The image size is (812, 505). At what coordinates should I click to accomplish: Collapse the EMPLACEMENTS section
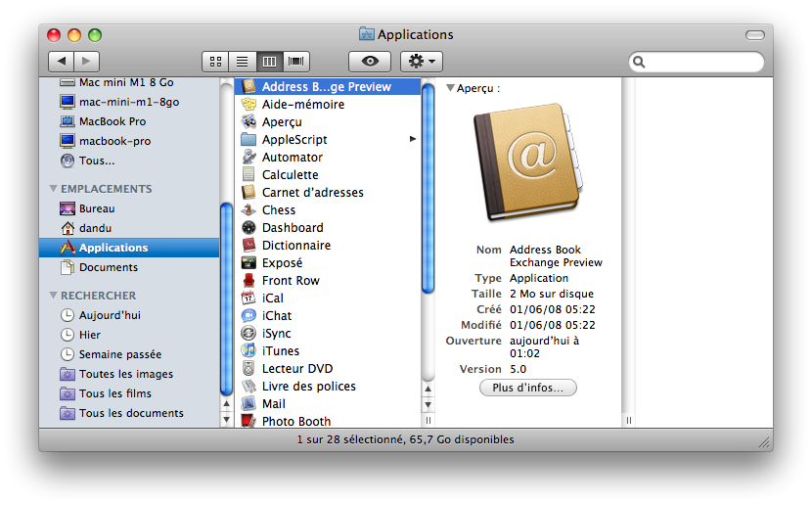53,189
